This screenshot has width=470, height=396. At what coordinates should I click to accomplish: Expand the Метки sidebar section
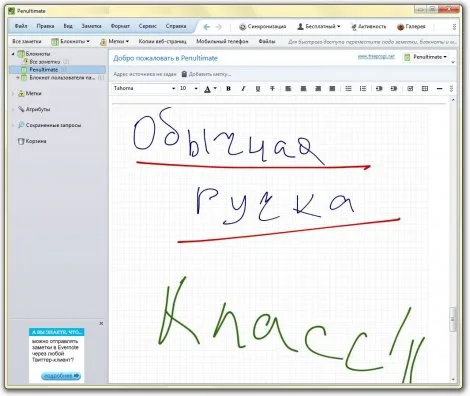coord(13,94)
